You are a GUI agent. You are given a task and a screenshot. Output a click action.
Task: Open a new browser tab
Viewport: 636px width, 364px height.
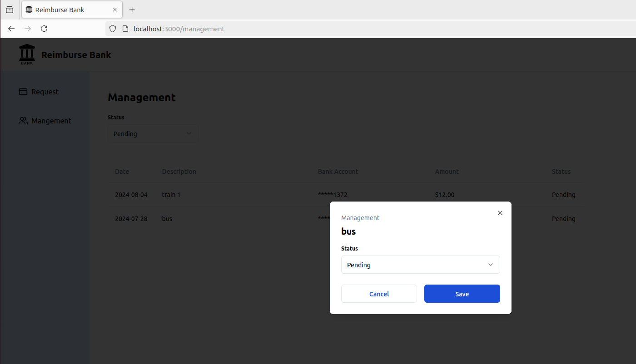click(132, 10)
